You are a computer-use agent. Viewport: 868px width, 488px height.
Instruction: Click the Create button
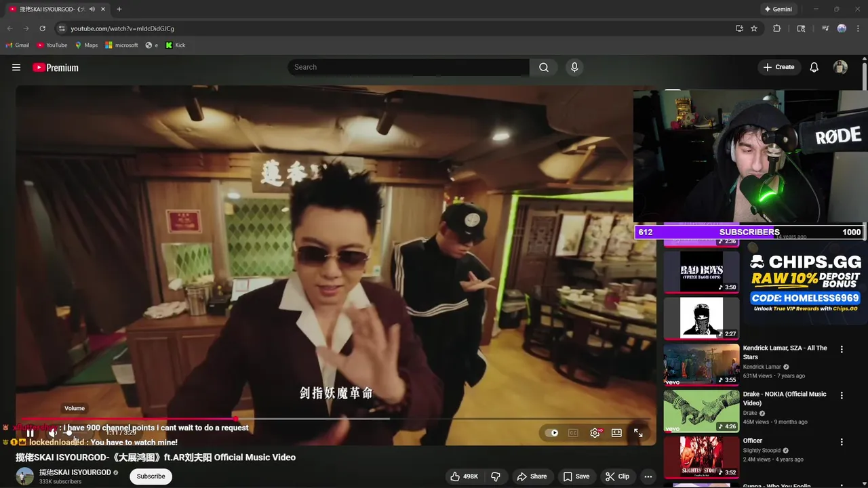click(x=778, y=67)
